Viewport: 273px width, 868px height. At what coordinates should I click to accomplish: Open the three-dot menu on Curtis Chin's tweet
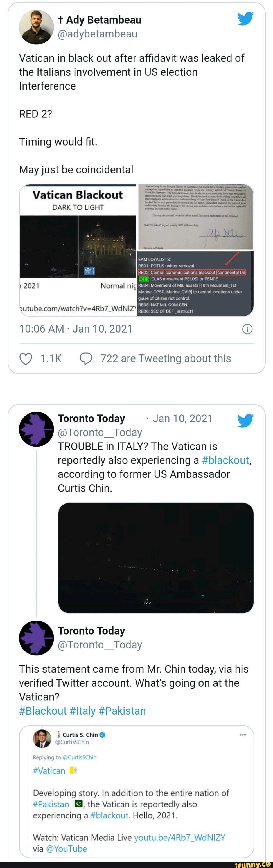[x=242, y=735]
